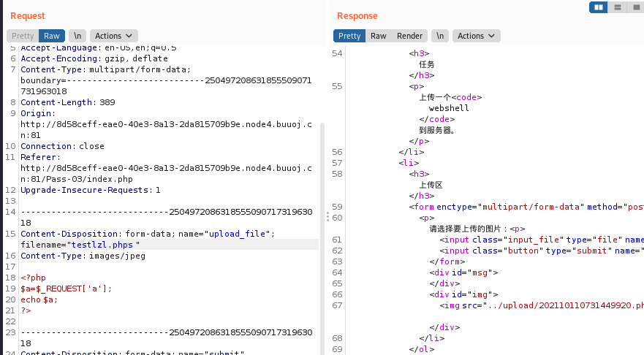
Task: Click the Upgrade-Insecure-Requests: 1 header
Action: pos(91,190)
